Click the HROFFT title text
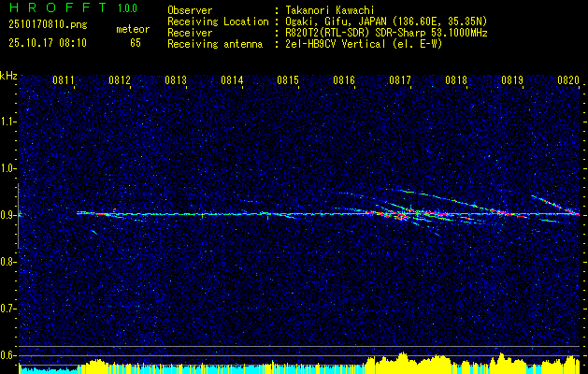This screenshot has height=374, width=588. [x=58, y=7]
